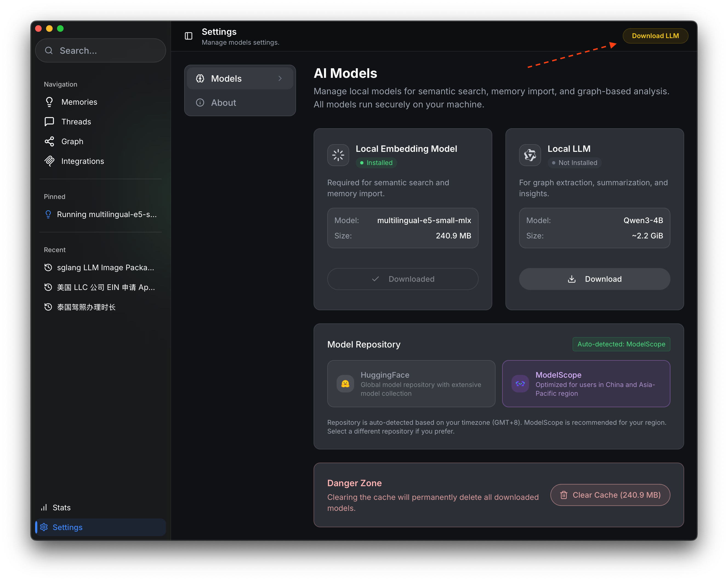728x581 pixels.
Task: Clear the 240.9 MB model cache
Action: tap(610, 495)
